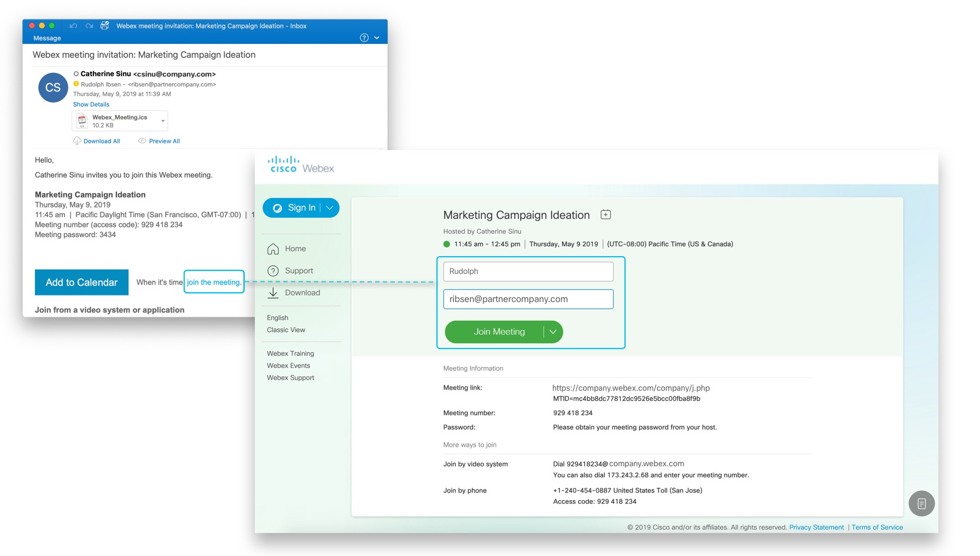Click Preview All link
This screenshot has width=980, height=556.
[x=165, y=141]
